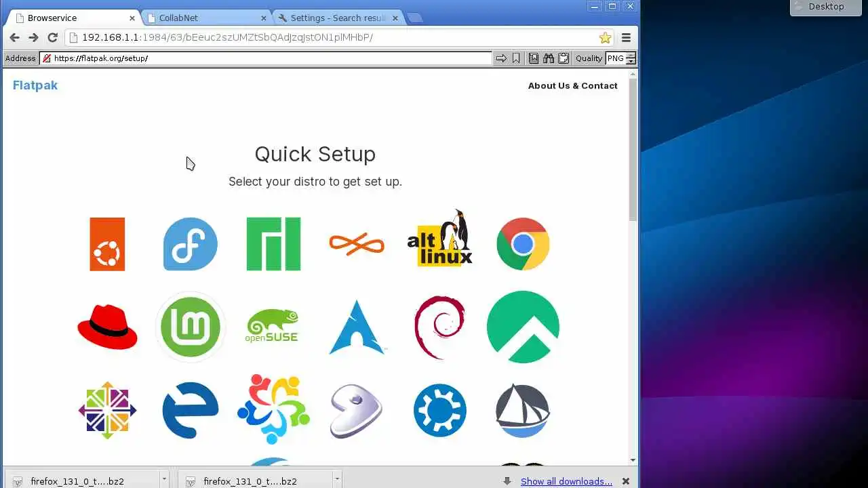Open a new tab button
The image size is (868, 488).
click(x=415, y=18)
